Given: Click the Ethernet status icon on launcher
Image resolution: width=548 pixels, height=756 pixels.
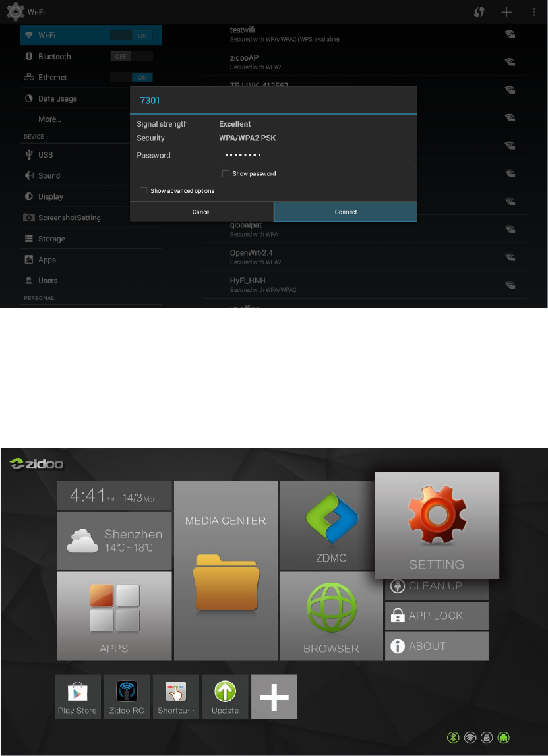Looking at the screenshot, I should tap(504, 737).
